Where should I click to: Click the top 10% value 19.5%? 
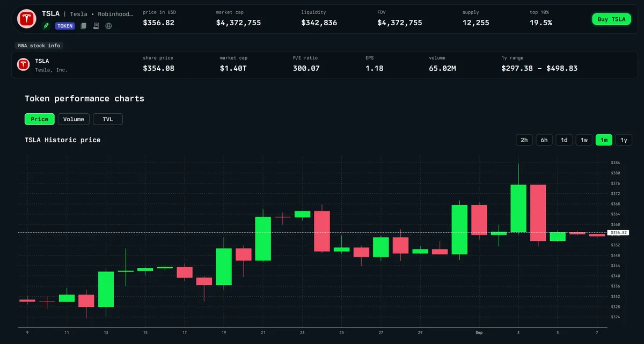pos(540,23)
